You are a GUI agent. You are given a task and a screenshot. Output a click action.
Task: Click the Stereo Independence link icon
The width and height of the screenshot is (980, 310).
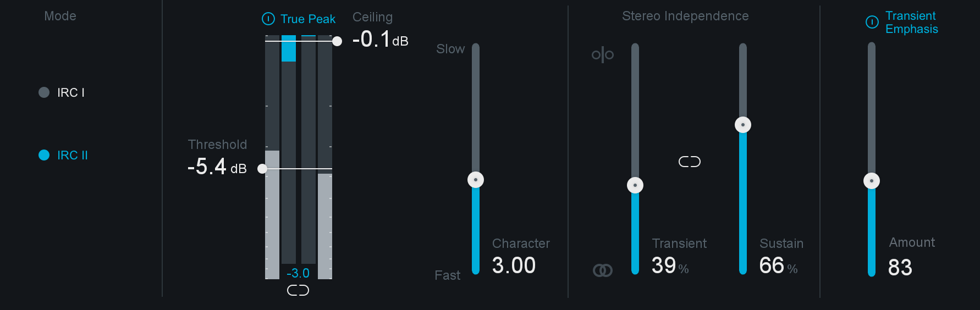pyautogui.click(x=690, y=162)
